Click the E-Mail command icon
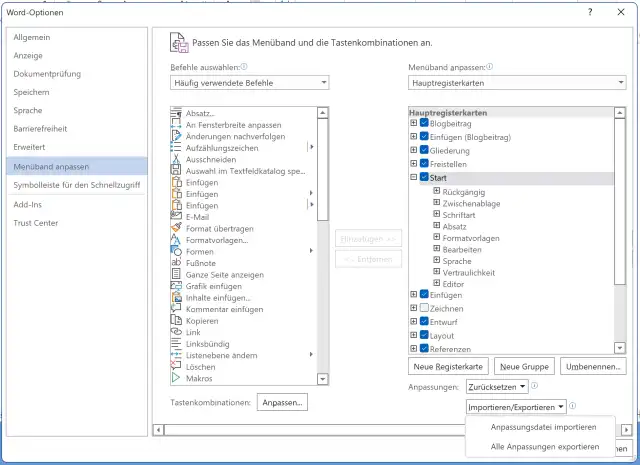 coord(176,217)
